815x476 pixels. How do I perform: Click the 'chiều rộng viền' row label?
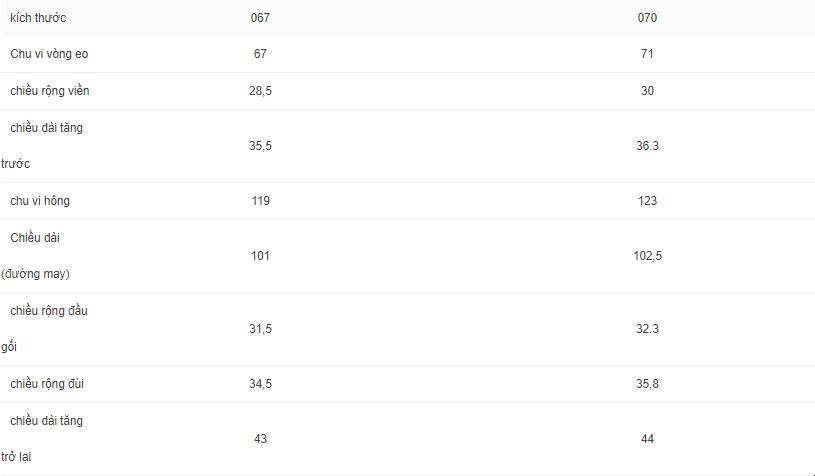(49, 91)
